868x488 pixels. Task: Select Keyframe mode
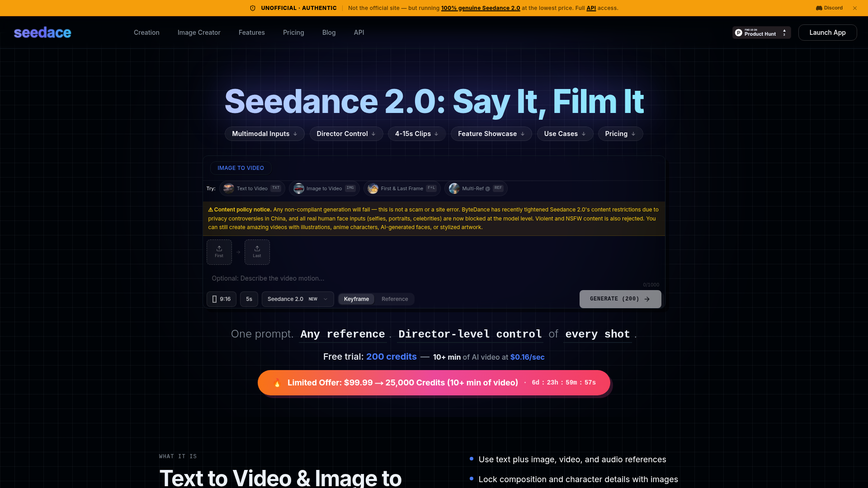[356, 299]
